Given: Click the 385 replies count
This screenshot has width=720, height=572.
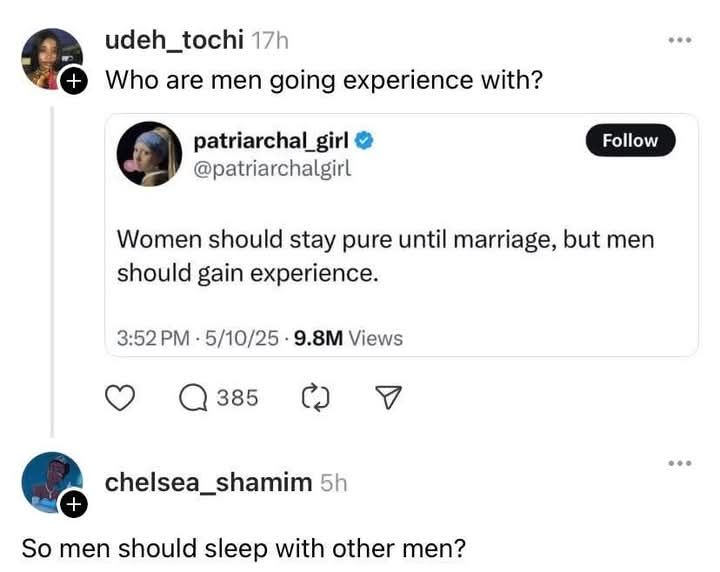Looking at the screenshot, I should [x=237, y=398].
